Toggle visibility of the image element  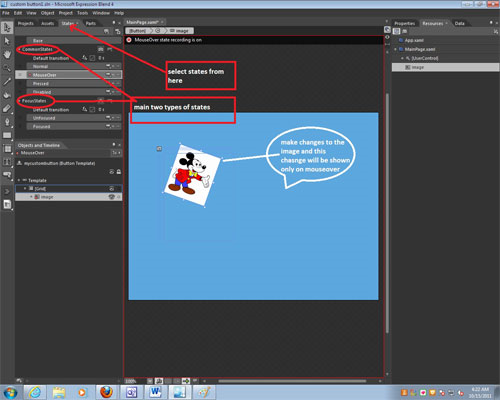pyautogui.click(x=112, y=197)
